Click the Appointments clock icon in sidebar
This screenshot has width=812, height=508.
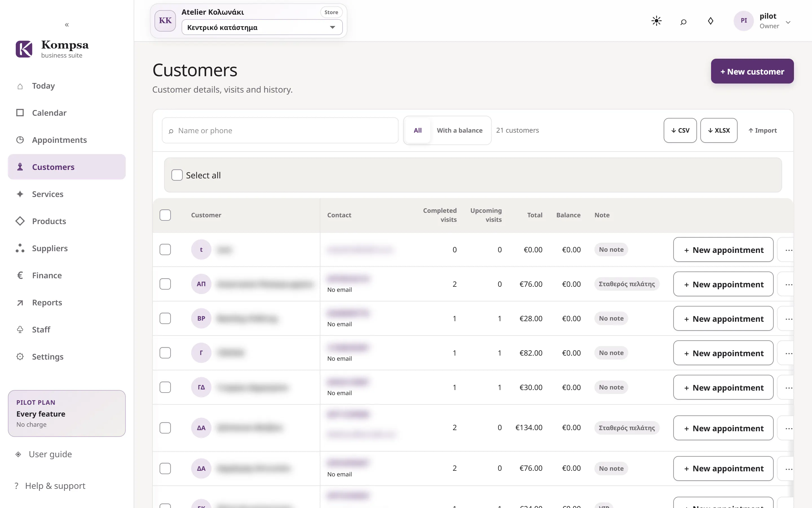(20, 140)
